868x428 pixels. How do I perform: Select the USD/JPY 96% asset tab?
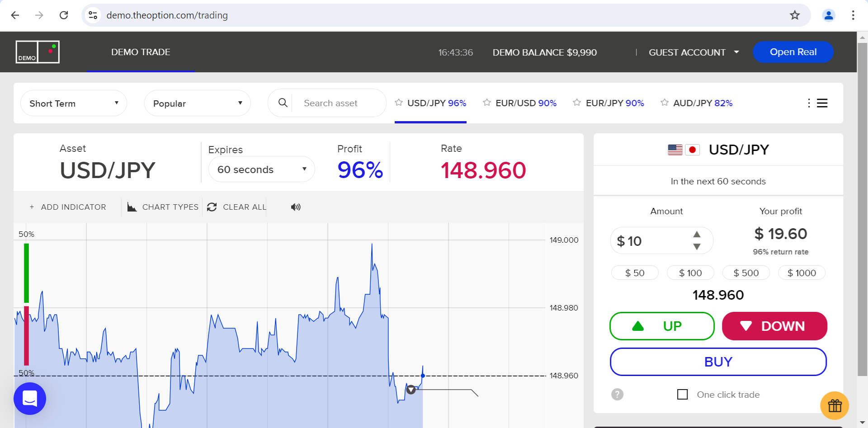(x=430, y=103)
